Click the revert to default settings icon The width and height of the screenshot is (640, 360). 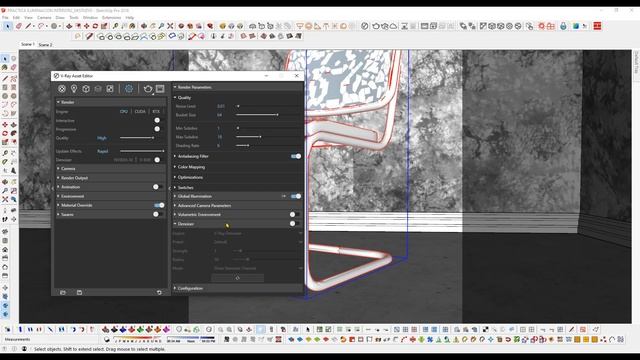coord(159,292)
